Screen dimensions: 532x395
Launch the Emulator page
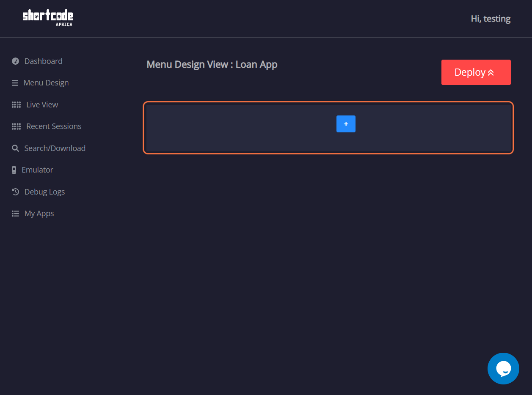[37, 170]
